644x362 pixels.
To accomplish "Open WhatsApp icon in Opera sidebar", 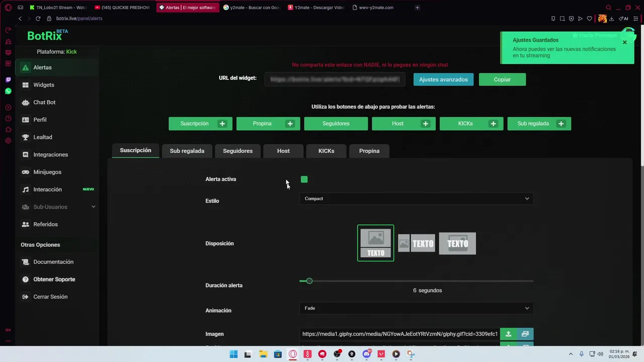I will [8, 91].
